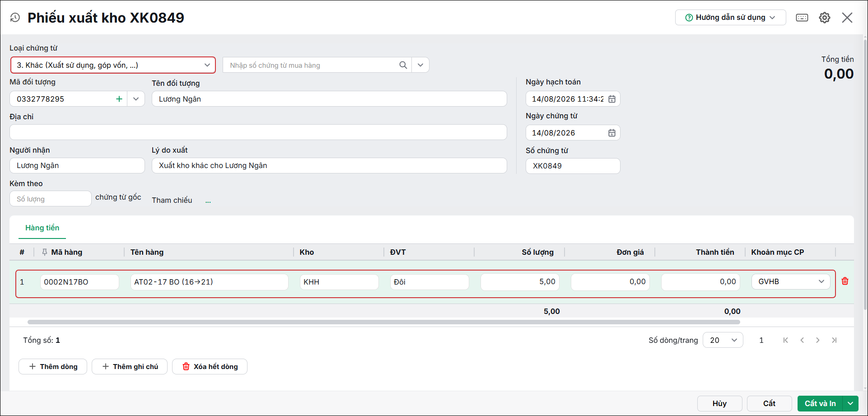Go to next page of rows
The width and height of the screenshot is (868, 416).
tap(818, 340)
